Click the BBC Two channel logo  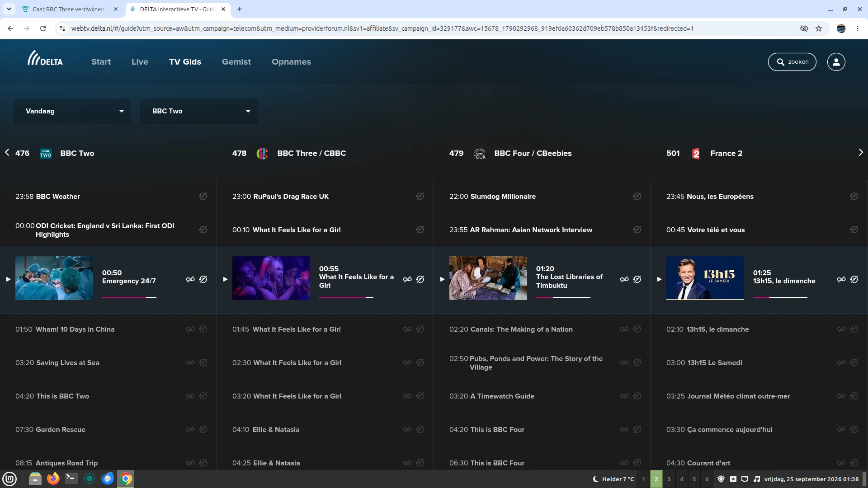point(46,154)
